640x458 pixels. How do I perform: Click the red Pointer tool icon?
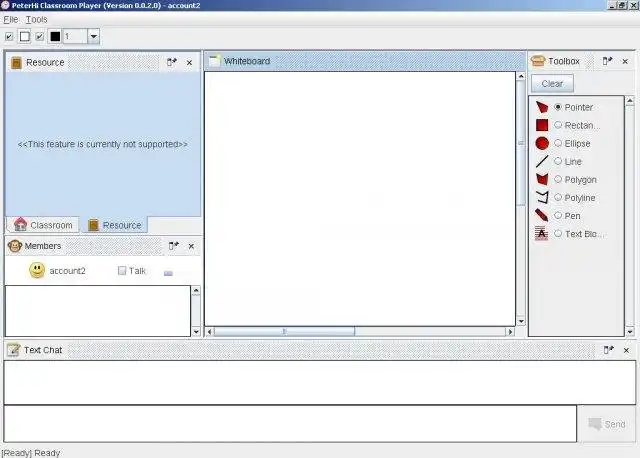[x=542, y=107]
